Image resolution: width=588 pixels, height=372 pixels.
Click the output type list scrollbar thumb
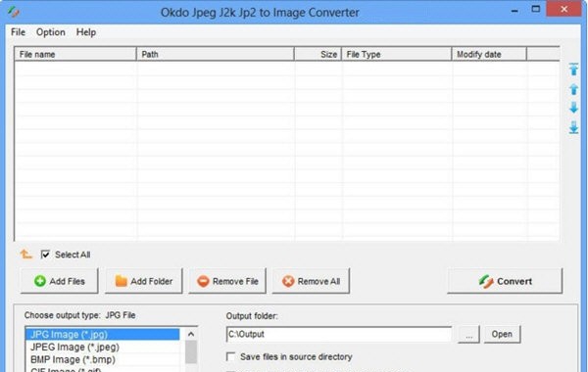(x=191, y=351)
